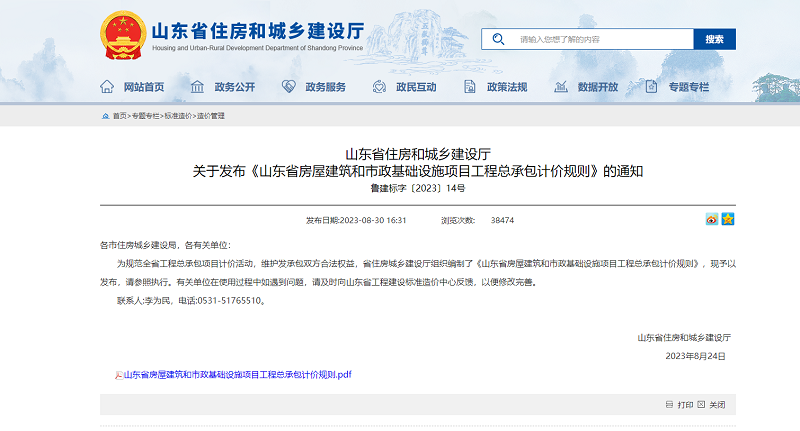Open 政策法规 navigation item
The width and height of the screenshot is (800, 431).
(496, 87)
